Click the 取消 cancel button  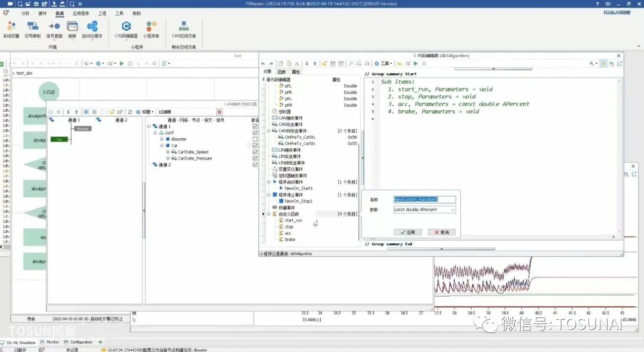(x=441, y=232)
